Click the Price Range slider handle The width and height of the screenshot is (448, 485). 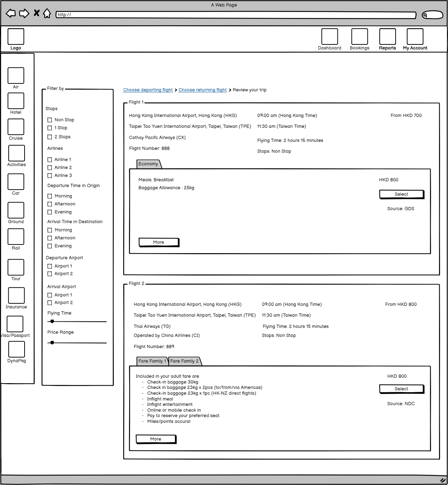(x=52, y=343)
